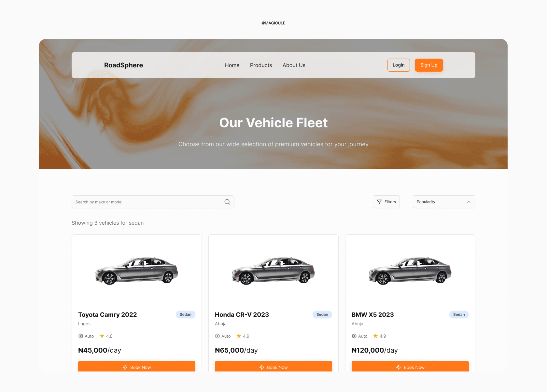
Task: Click the BMW X5 2023 car image
Action: (410, 271)
